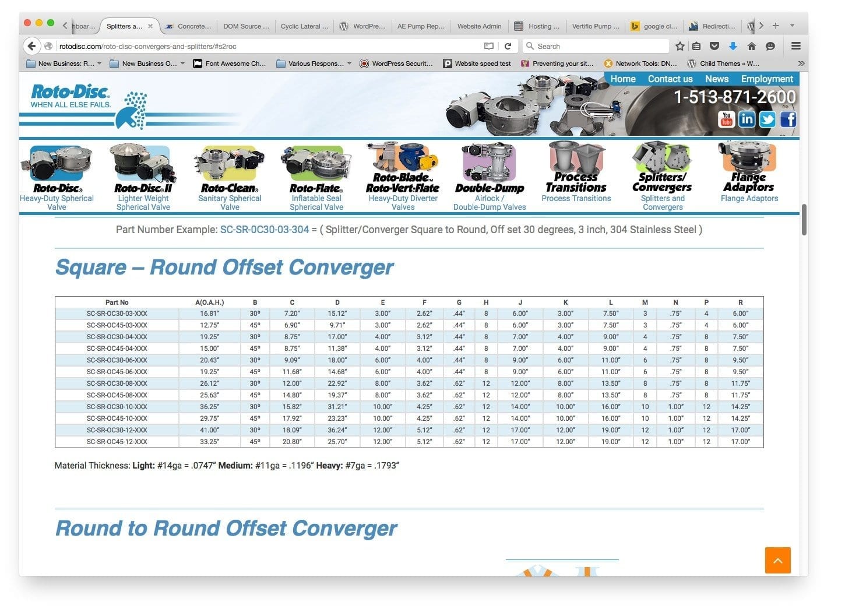Open Double-Dump Airlock valves product
Screen dimensions: 845x616
(x=490, y=177)
